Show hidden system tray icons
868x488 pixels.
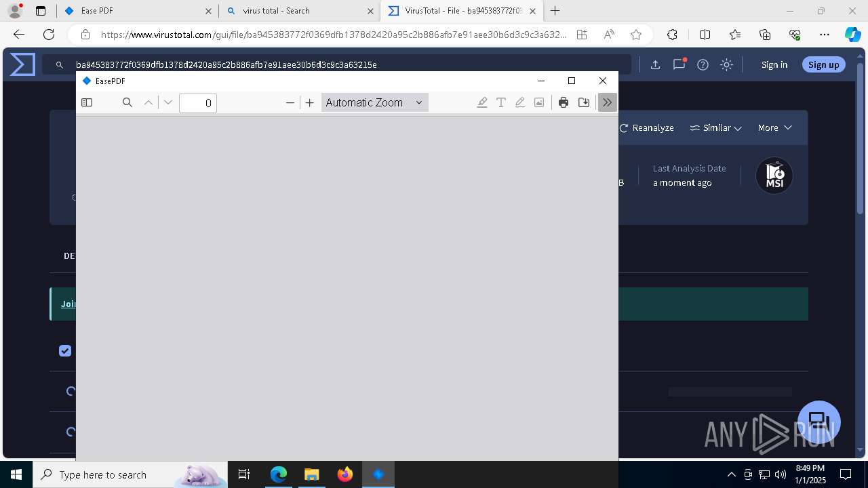(731, 474)
